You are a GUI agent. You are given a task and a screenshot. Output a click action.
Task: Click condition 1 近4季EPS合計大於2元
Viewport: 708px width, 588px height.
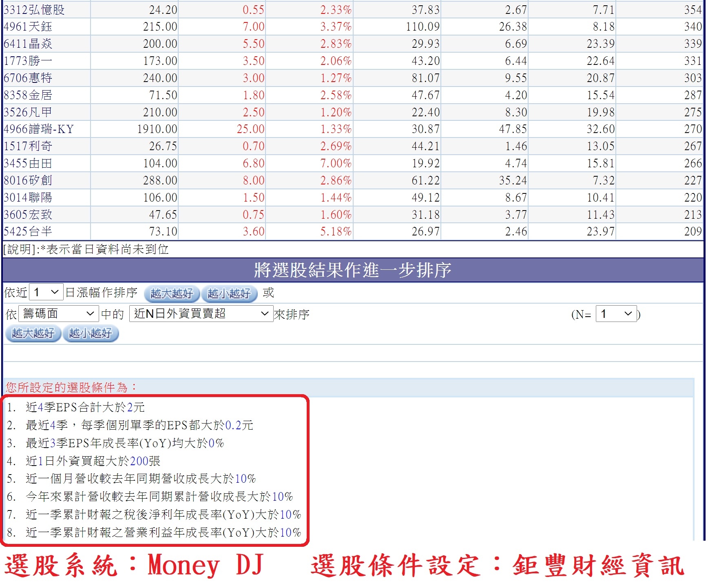pyautogui.click(x=85, y=407)
